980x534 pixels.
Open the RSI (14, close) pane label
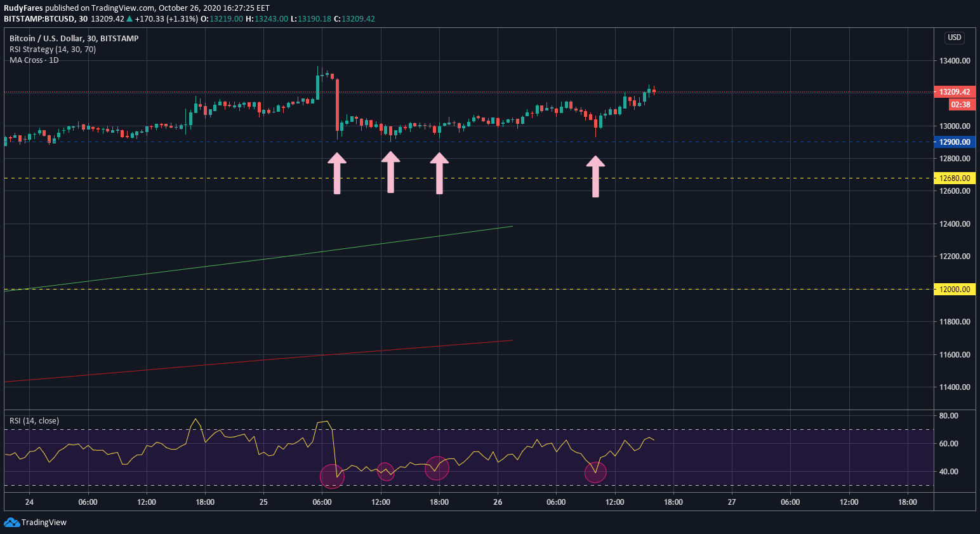pos(34,421)
